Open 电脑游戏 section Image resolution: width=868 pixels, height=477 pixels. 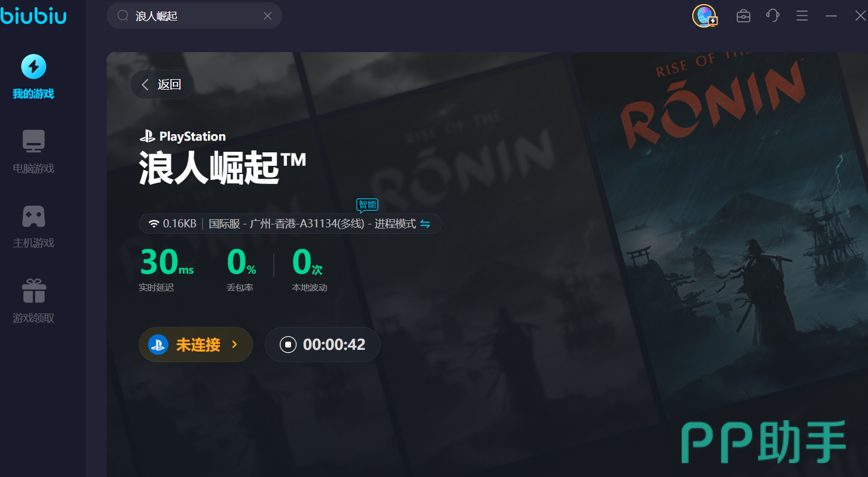[x=33, y=151]
